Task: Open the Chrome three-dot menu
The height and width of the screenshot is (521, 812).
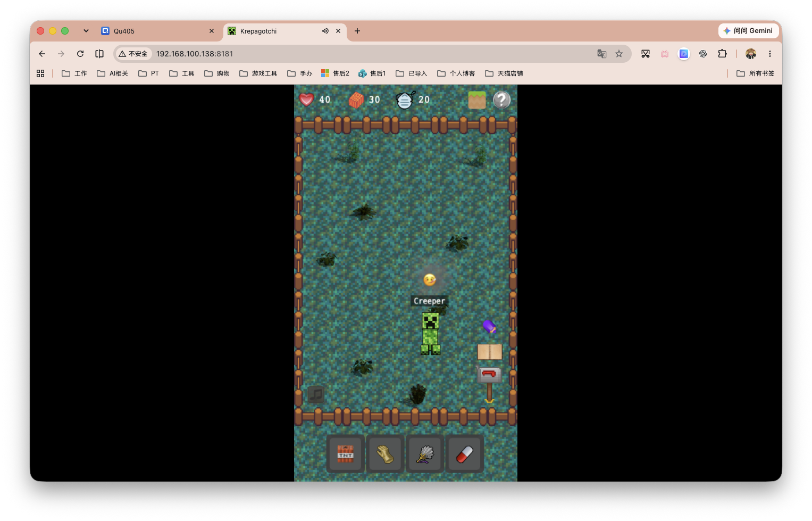Action: coord(769,54)
